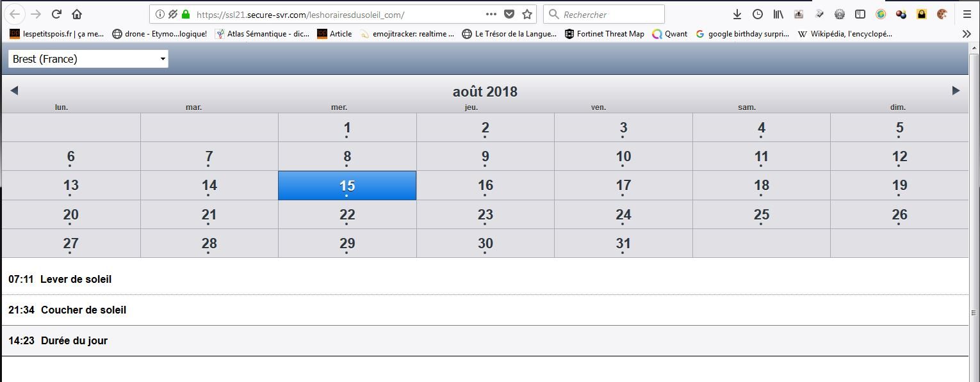The width and height of the screenshot is (980, 382).
Task: Select August 28 in the calendar
Action: click(x=209, y=243)
